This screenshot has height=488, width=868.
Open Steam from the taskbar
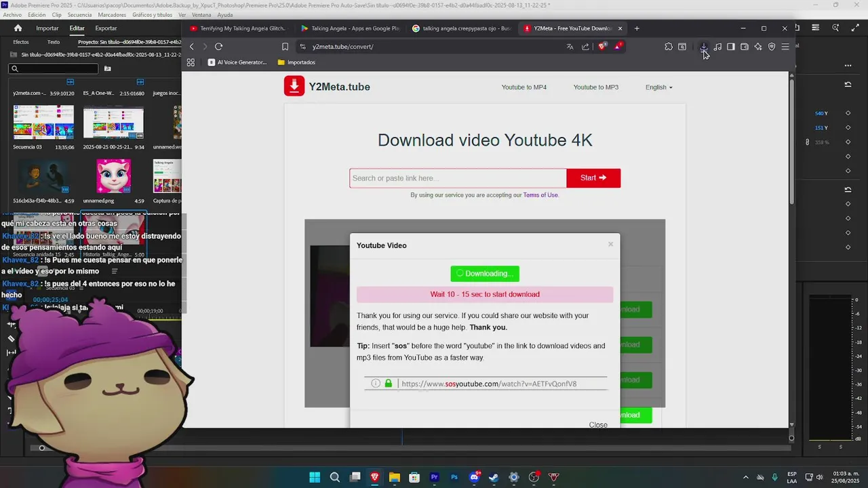pos(494,477)
